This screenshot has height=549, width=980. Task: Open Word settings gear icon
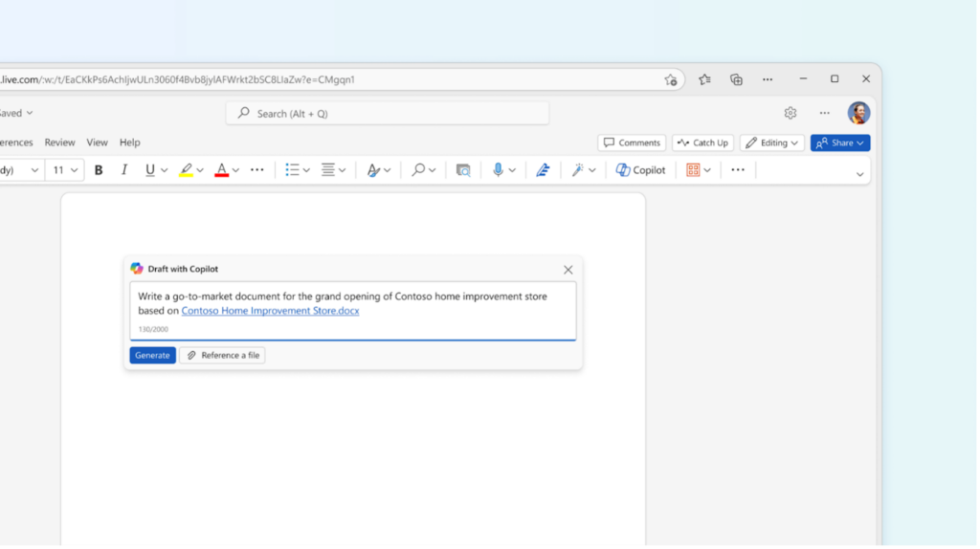coord(791,113)
